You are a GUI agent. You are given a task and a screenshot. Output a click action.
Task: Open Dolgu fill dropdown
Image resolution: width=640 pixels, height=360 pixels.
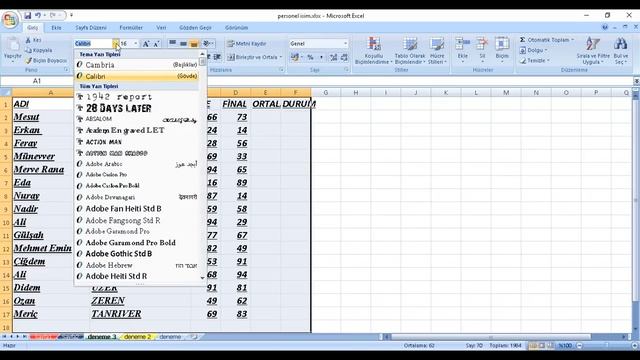point(533,50)
